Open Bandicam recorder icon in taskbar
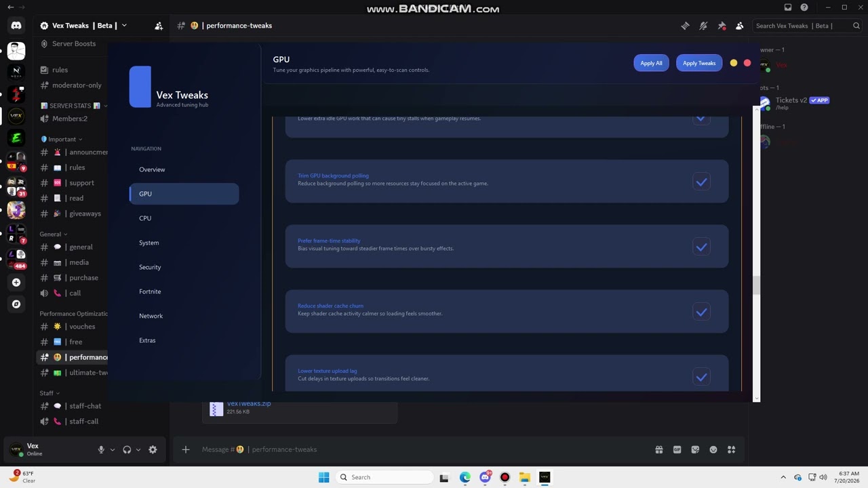This screenshot has width=868, height=488. [x=505, y=477]
